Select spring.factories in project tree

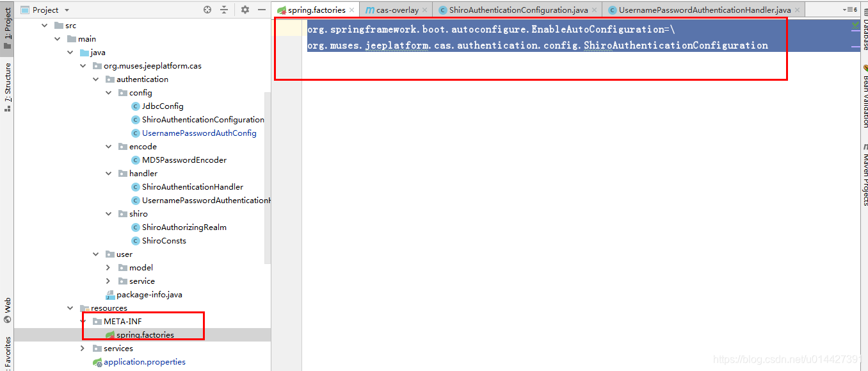click(x=145, y=335)
